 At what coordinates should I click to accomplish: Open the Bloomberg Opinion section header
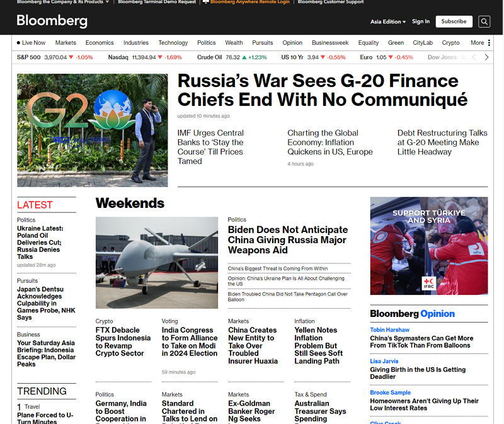[x=413, y=313]
